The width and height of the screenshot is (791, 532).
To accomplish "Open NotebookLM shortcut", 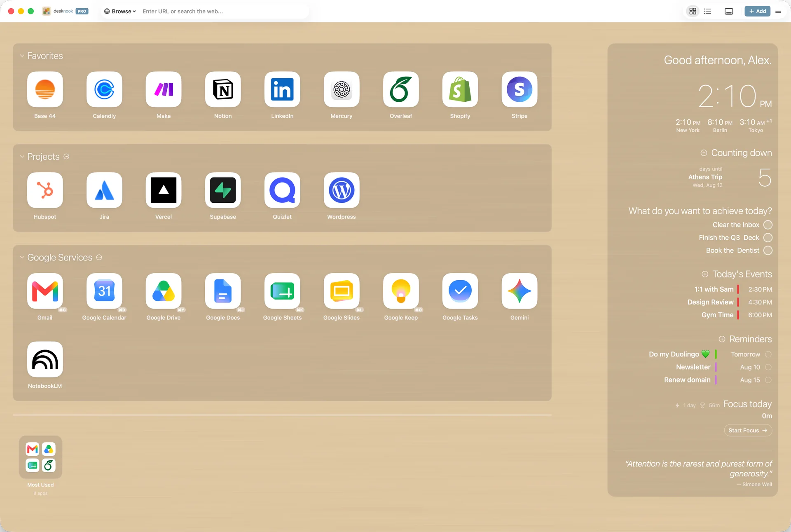I will coord(45,359).
